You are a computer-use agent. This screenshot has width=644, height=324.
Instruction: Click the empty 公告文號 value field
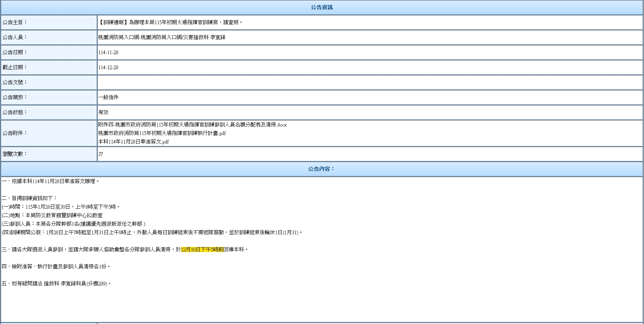370,83
